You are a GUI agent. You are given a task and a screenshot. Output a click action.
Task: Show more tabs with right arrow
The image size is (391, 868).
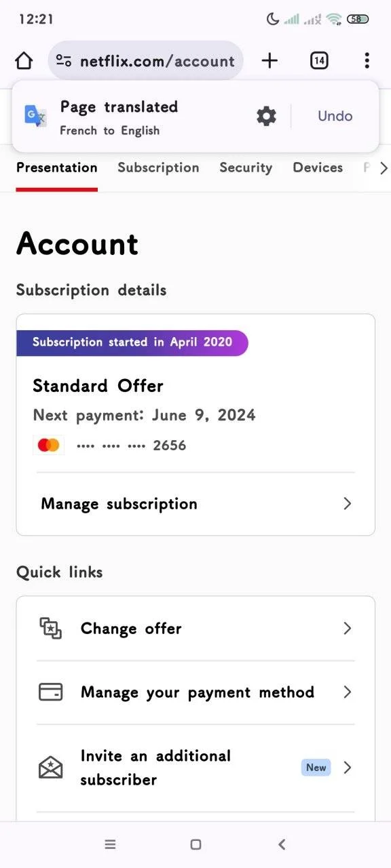384,167
